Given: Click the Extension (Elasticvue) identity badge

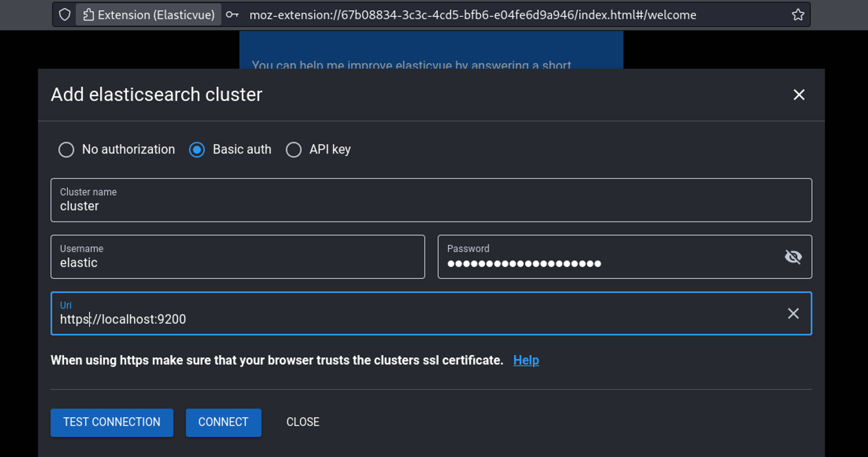Looking at the screenshot, I should click(x=149, y=15).
